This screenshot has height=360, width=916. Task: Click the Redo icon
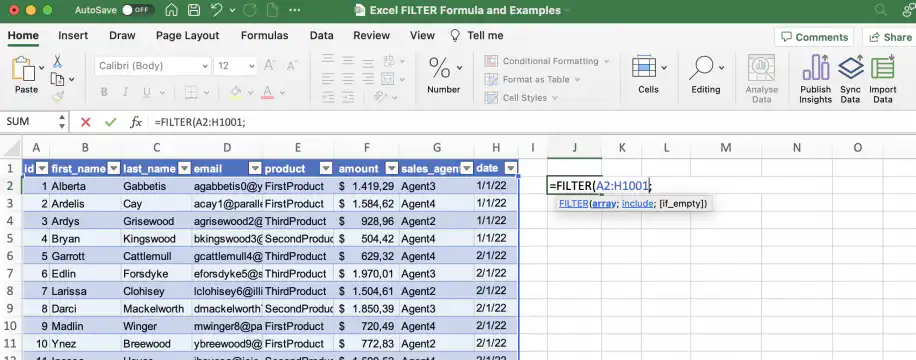249,11
